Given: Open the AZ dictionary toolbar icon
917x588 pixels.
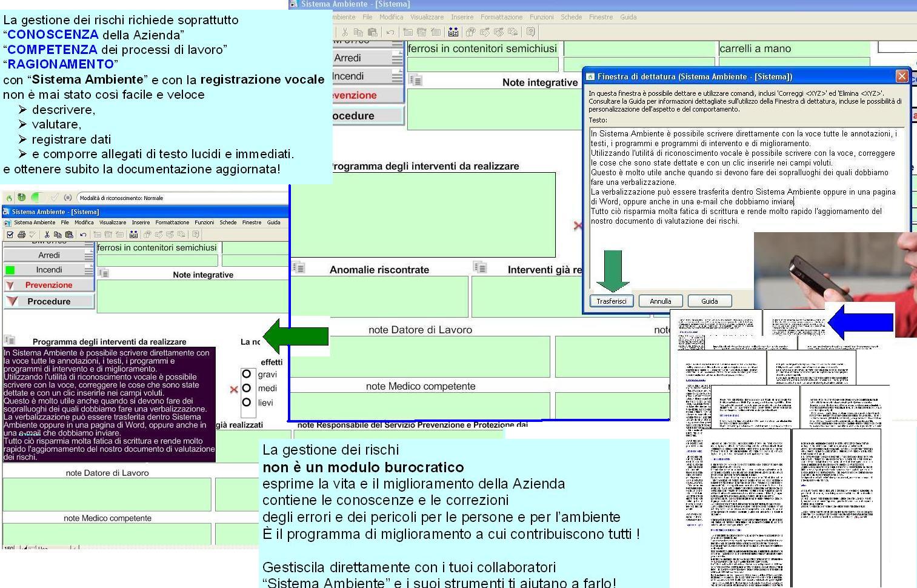Looking at the screenshot, I should [x=134, y=234].
